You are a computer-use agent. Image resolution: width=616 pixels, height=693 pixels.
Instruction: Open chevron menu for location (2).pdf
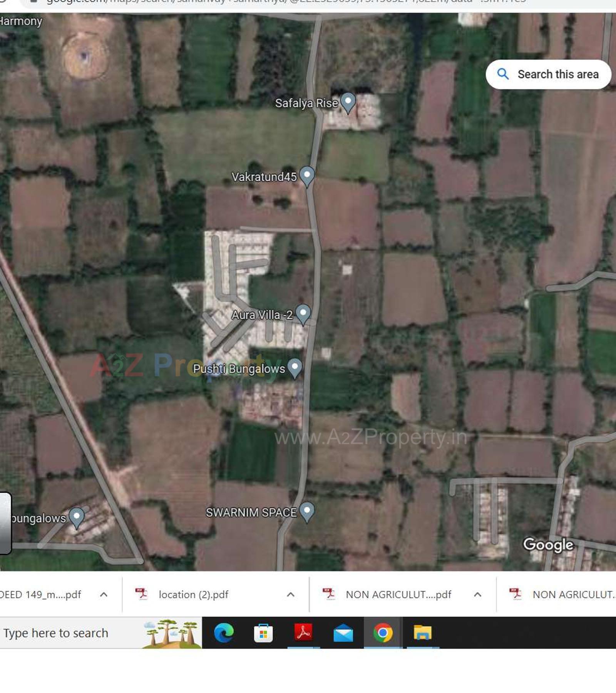click(291, 594)
